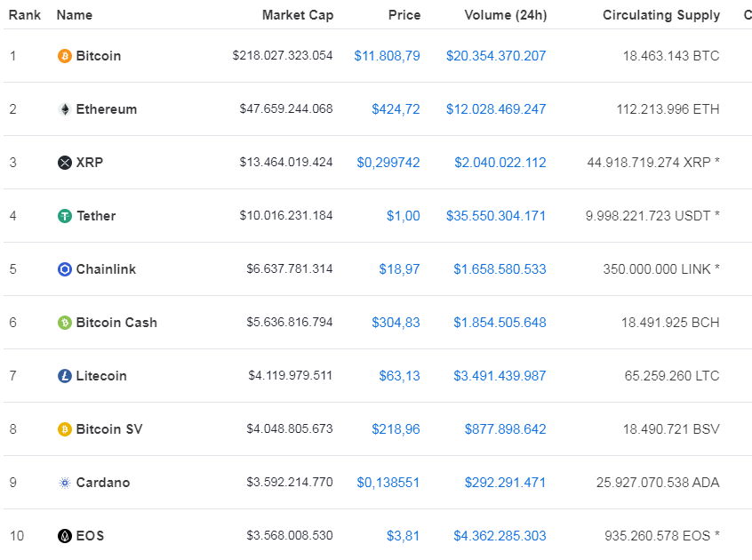Click the Ethereum diamond icon
This screenshot has width=752, height=560.
(65, 109)
